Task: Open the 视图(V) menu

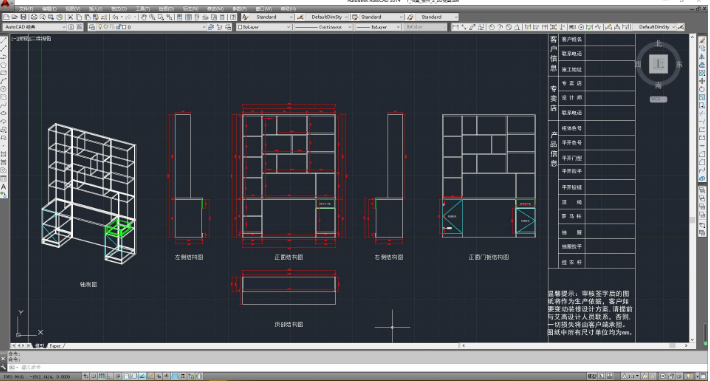Action: point(73,9)
